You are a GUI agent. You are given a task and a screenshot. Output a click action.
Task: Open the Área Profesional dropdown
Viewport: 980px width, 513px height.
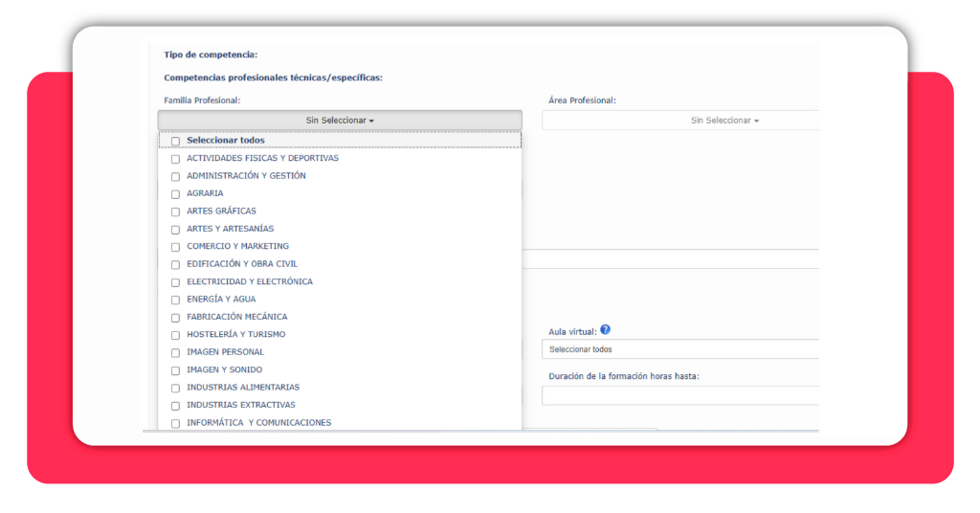680,120
